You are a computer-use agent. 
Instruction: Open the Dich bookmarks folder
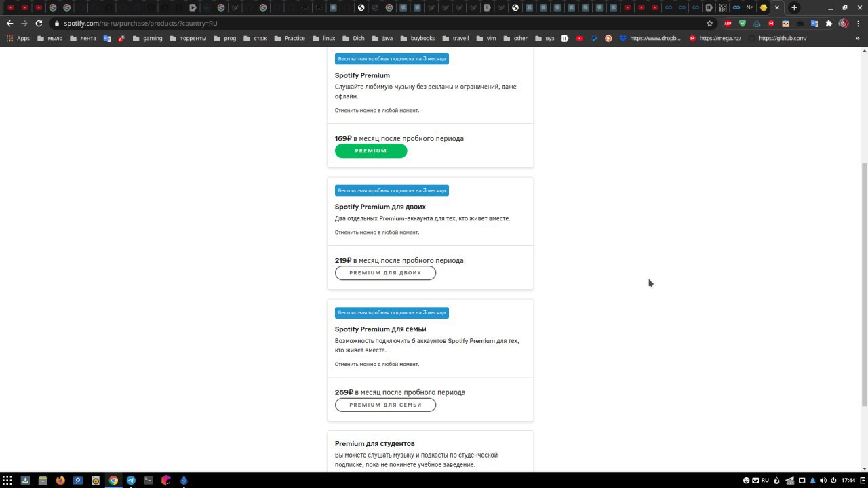coord(353,39)
